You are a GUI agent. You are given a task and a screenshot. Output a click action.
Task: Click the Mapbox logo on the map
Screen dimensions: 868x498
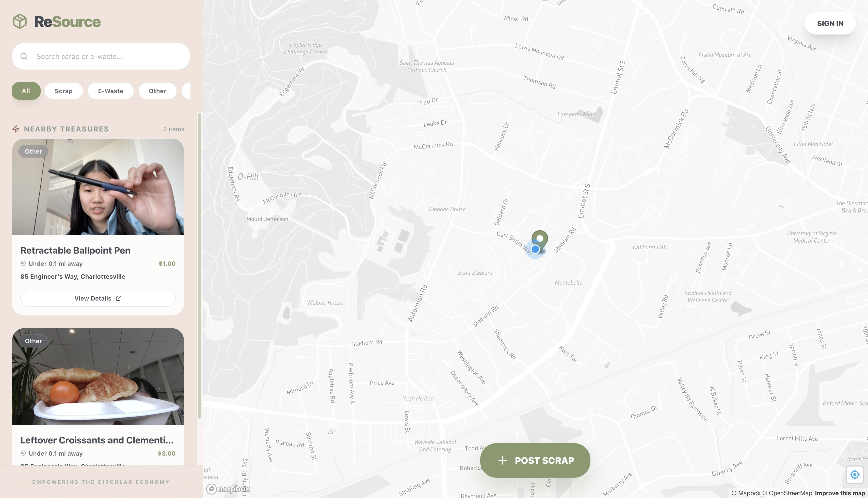[x=228, y=489]
